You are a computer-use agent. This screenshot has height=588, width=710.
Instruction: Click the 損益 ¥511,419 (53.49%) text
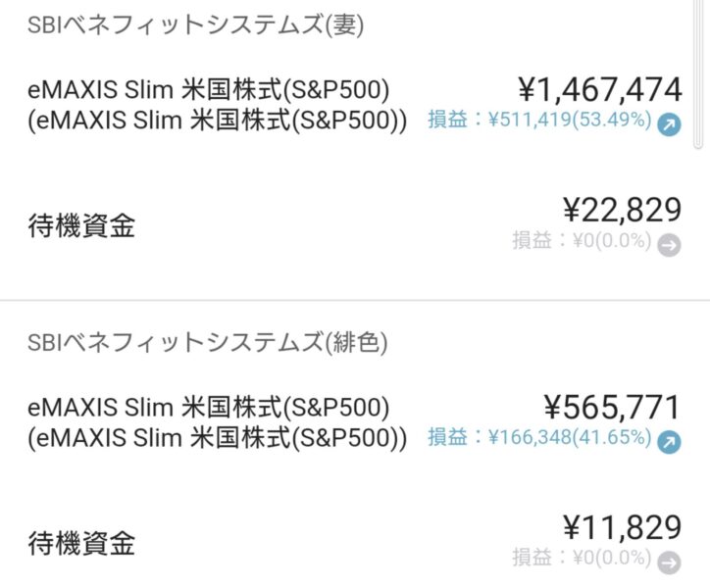(538, 122)
